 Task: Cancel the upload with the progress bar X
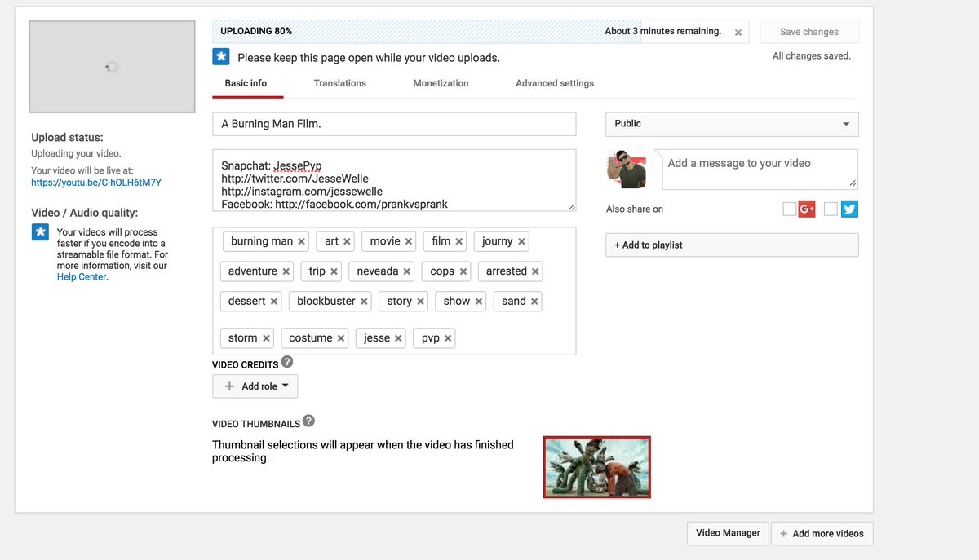point(738,33)
